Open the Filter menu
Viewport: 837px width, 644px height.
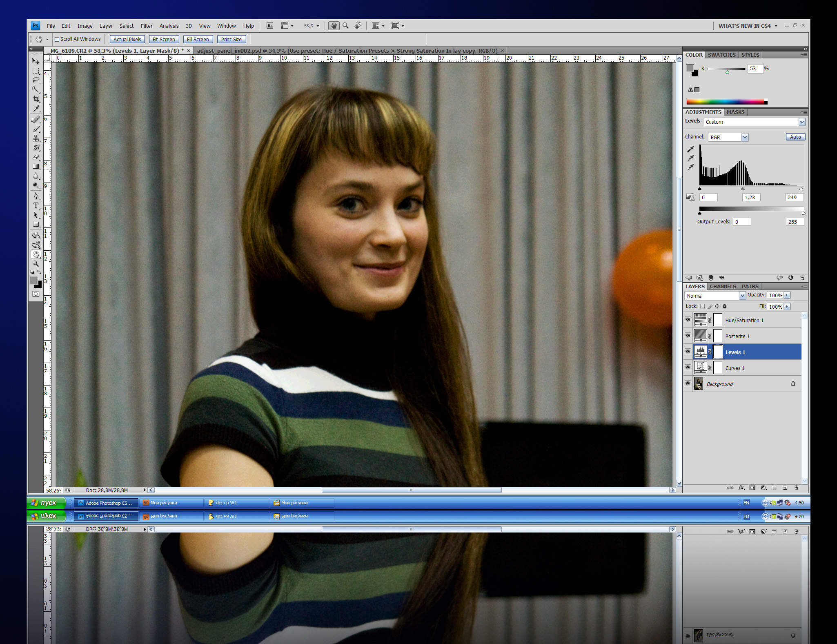146,26
